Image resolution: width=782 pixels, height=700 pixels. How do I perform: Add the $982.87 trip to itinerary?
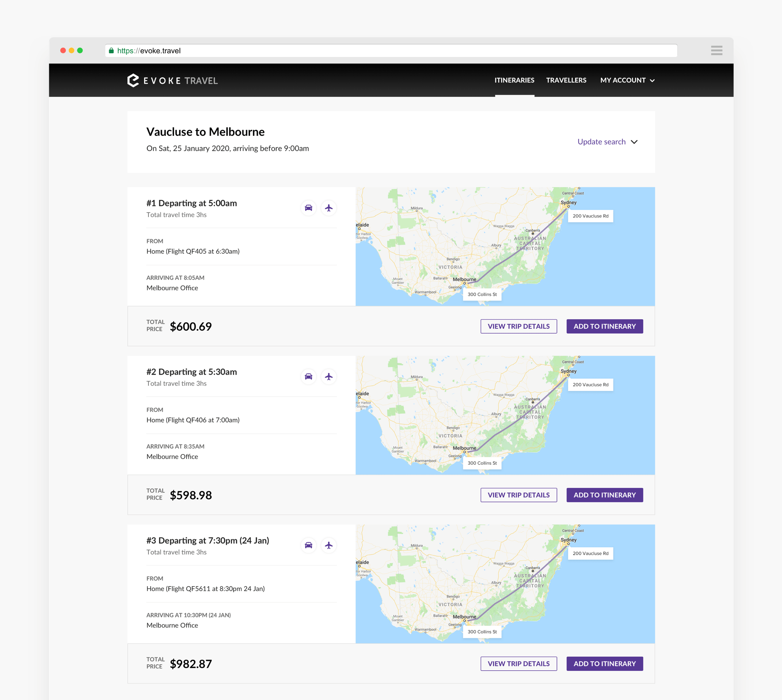point(604,664)
